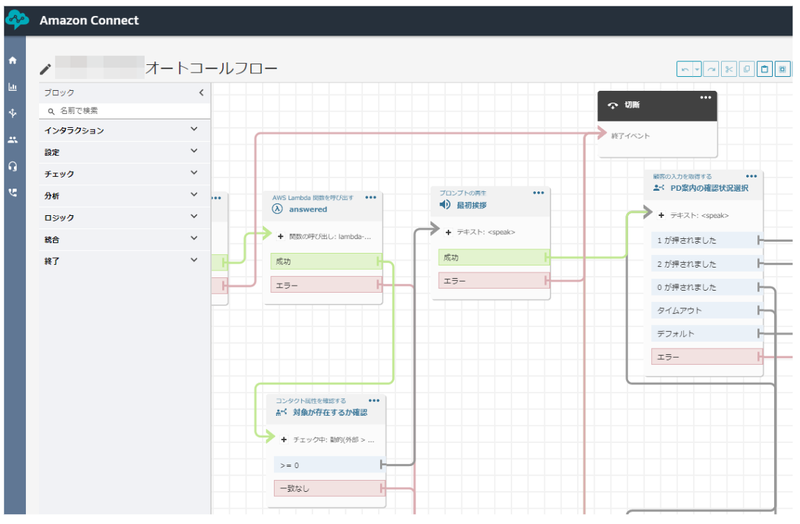Click the plus beside 関数の呼び出し: lambda
800x524 pixels.
tap(281, 236)
